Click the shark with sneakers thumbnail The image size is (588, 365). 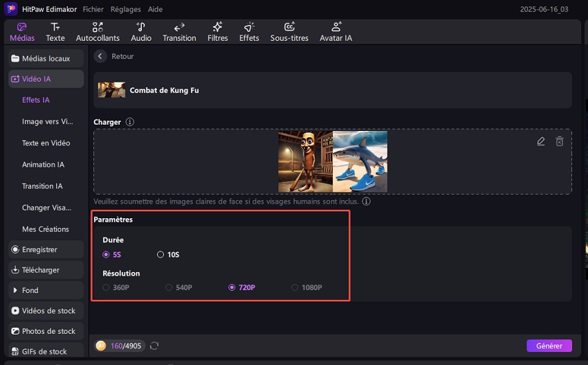(360, 161)
